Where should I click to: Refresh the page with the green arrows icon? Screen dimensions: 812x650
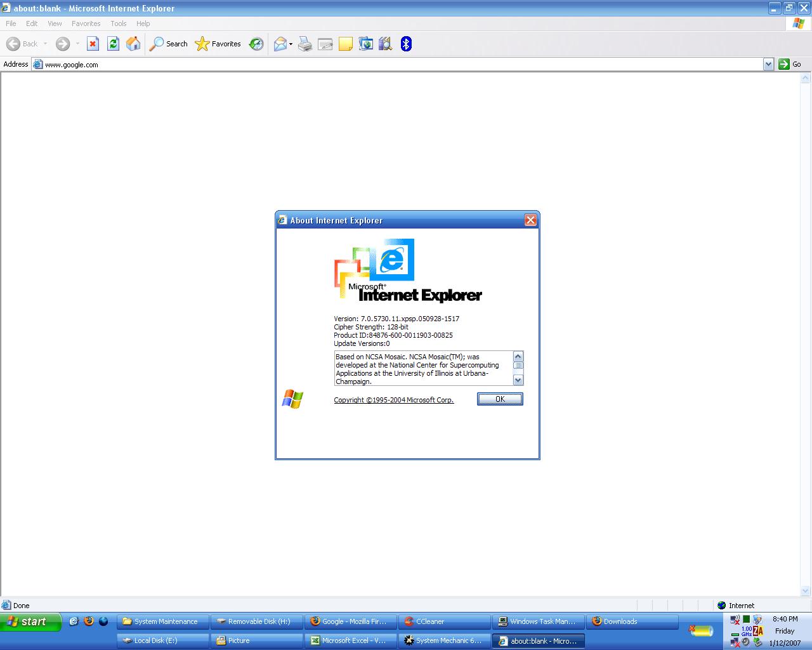click(x=113, y=44)
